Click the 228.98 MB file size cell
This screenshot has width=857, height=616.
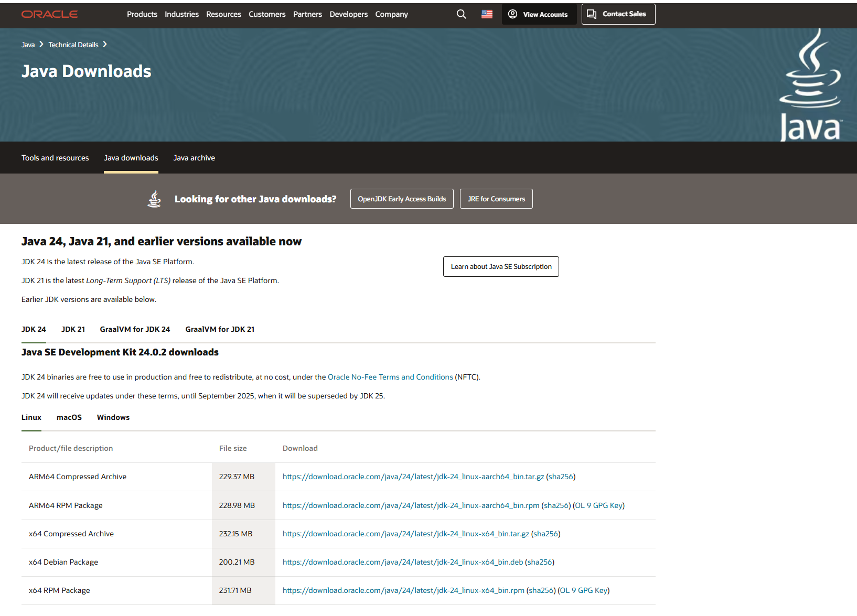pyautogui.click(x=243, y=505)
